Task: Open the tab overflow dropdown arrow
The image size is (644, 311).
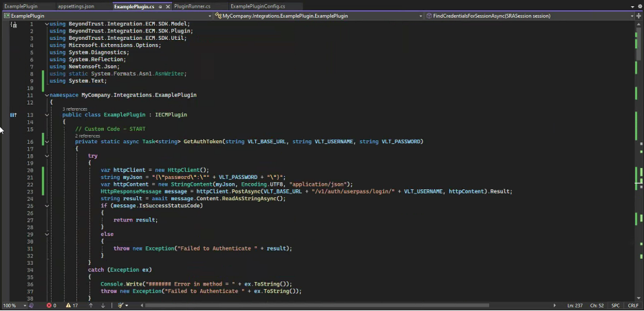Action: click(632, 7)
